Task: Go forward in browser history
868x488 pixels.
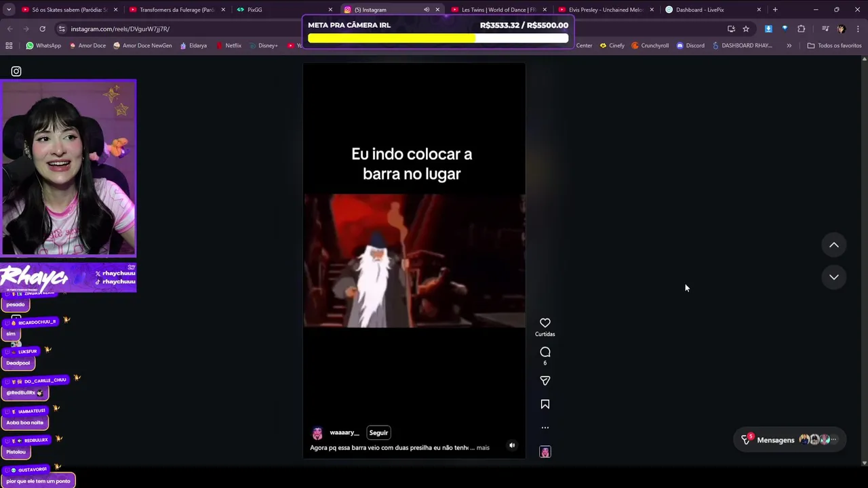Action: (x=26, y=28)
